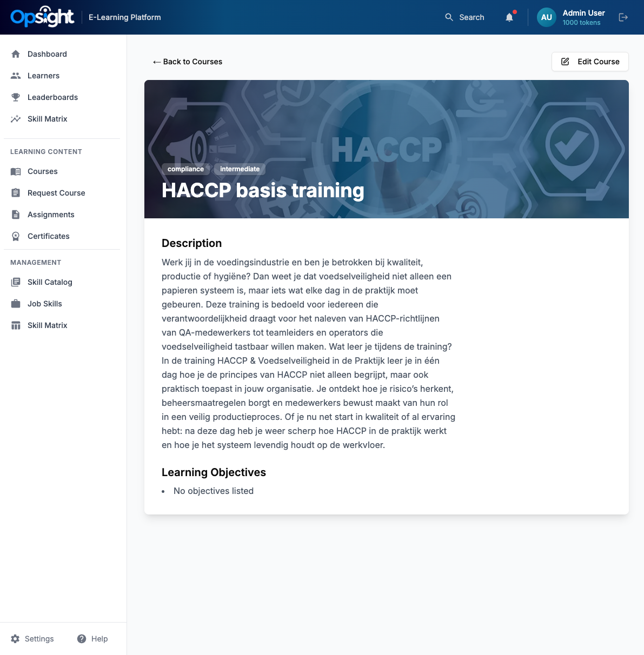Click the Job Skills briefcase icon
The width and height of the screenshot is (644, 655).
(16, 304)
